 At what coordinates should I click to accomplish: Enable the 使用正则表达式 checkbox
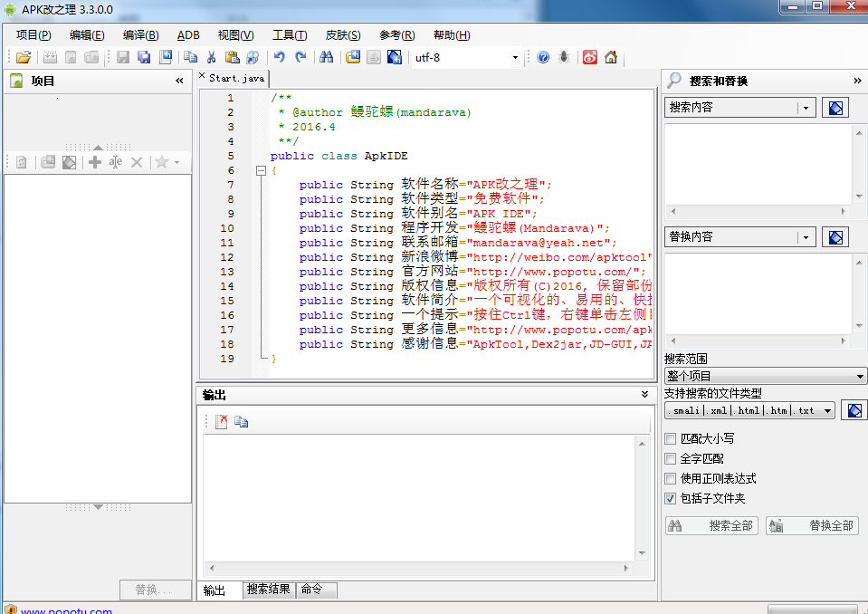pyautogui.click(x=671, y=479)
